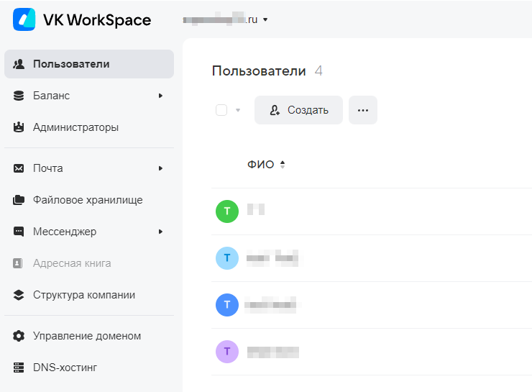Tick the select-all users checkbox
Viewport: 532px width, 392px height.
coord(221,110)
